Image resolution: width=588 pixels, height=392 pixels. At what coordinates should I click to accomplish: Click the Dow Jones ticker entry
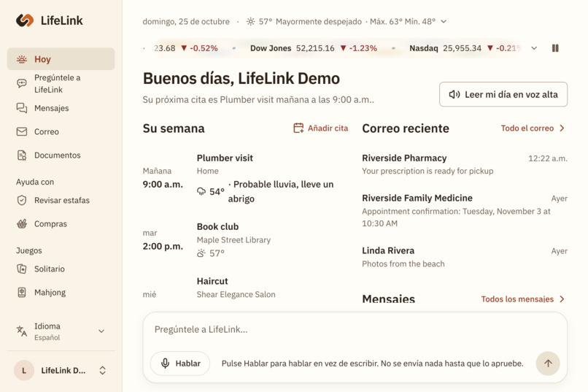314,48
